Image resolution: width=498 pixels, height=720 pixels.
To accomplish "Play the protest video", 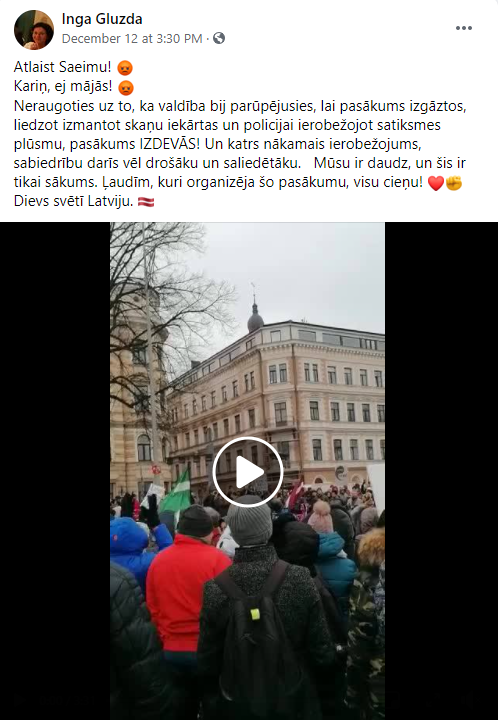I will pyautogui.click(x=248, y=472).
